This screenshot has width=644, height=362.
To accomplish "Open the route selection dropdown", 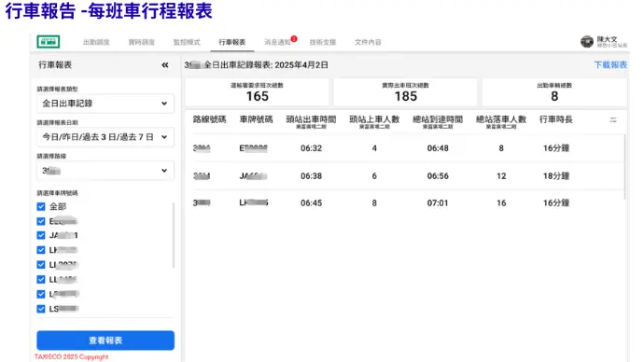I will 105,171.
